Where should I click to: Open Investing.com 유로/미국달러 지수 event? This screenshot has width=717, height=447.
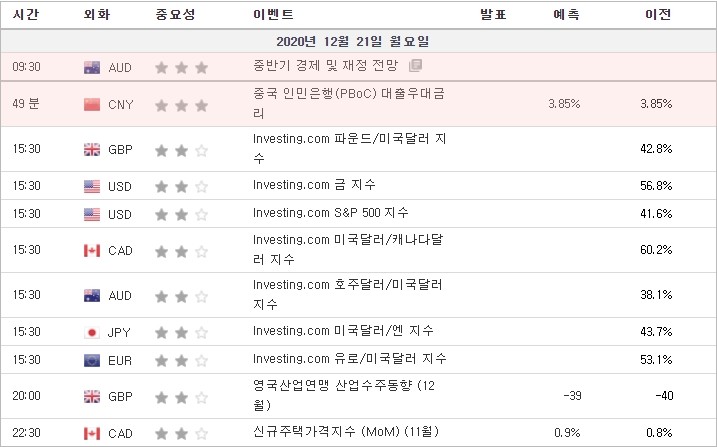click(350, 359)
